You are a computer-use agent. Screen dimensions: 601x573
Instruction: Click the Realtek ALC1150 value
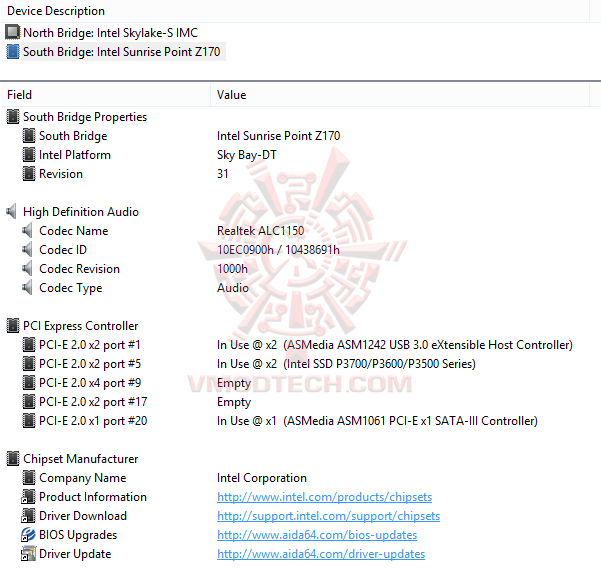click(x=260, y=231)
